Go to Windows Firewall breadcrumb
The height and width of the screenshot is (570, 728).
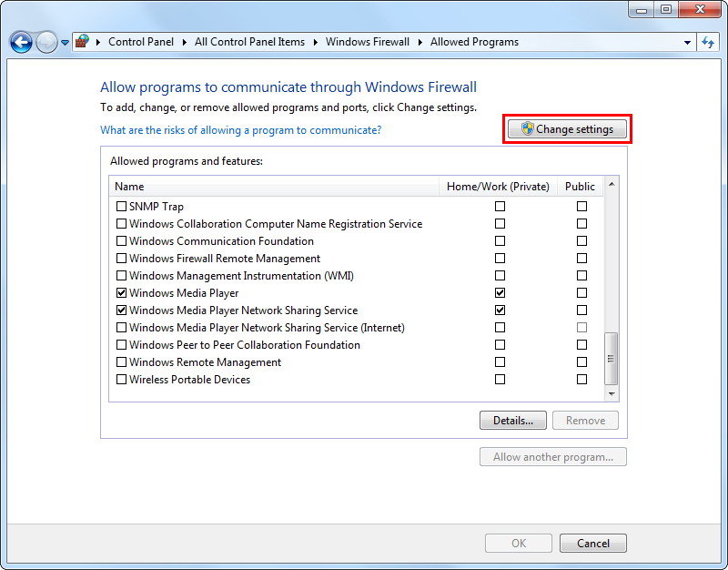coord(368,42)
